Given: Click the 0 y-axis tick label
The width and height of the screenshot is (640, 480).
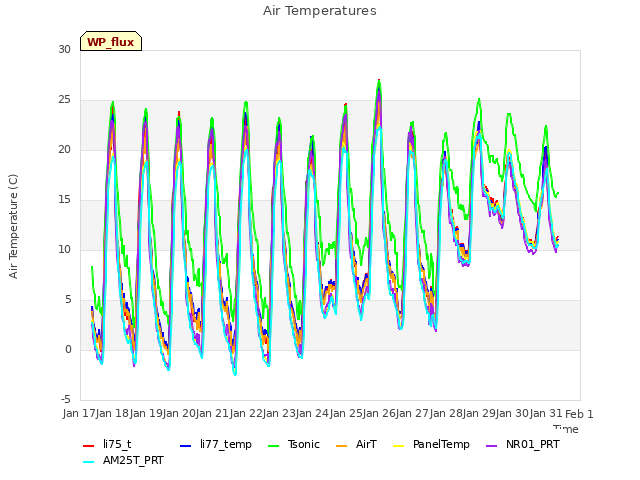Looking at the screenshot, I should (68, 349).
